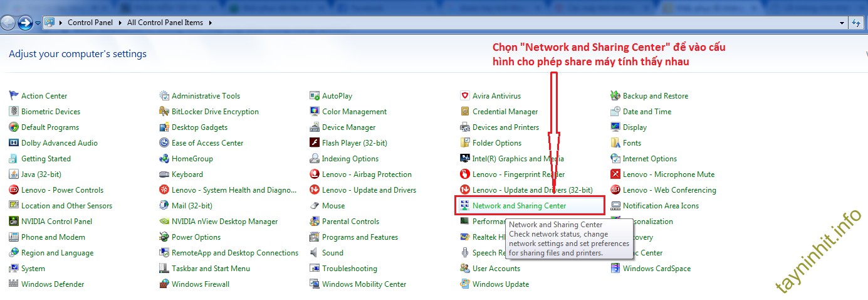The width and height of the screenshot is (868, 300).
Task: Click the Backup and Restore icon
Action: coord(615,96)
